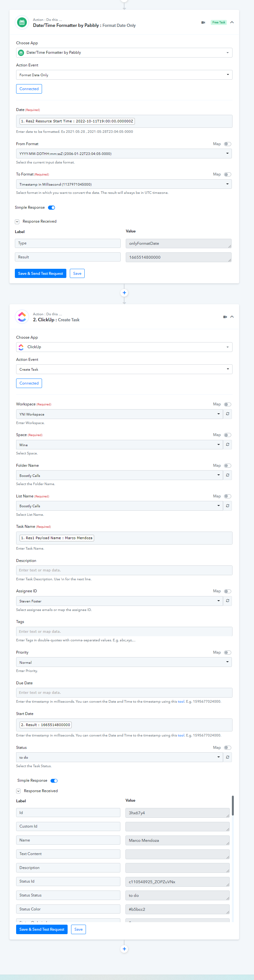Open the ClickUp Choose App dropdown
This screenshot has height=980, width=254.
tap(124, 347)
